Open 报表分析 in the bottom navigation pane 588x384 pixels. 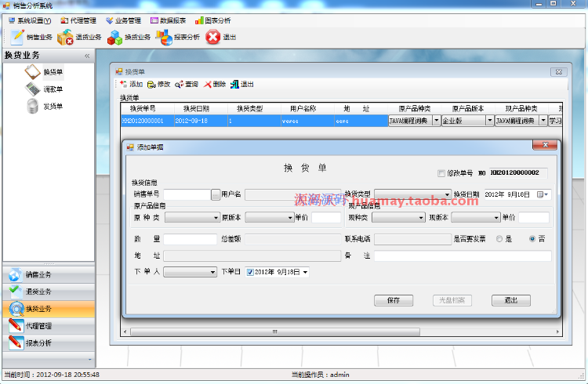[49, 342]
